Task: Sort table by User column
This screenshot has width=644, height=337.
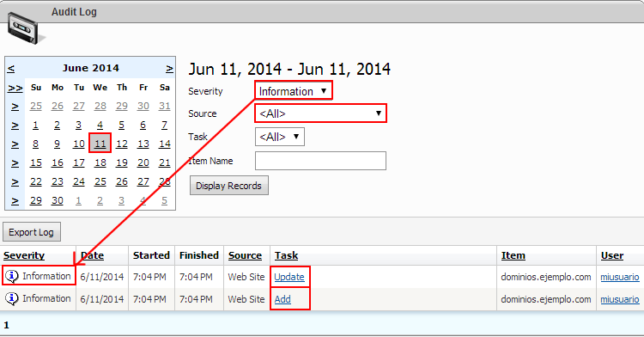Action: click(612, 255)
